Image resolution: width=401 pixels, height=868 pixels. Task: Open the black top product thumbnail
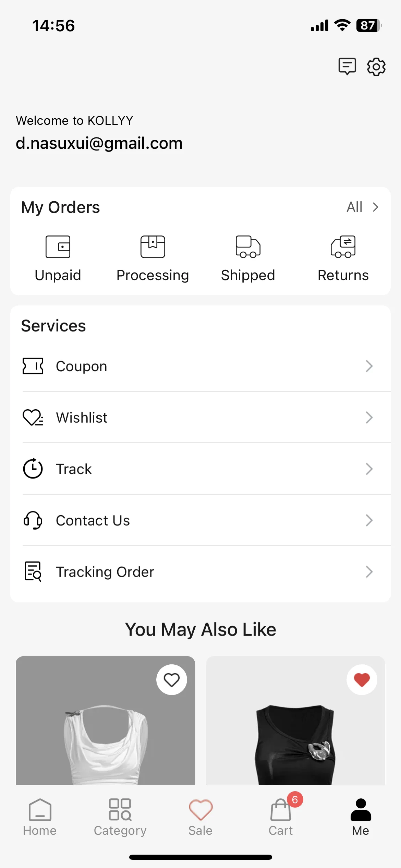295,721
